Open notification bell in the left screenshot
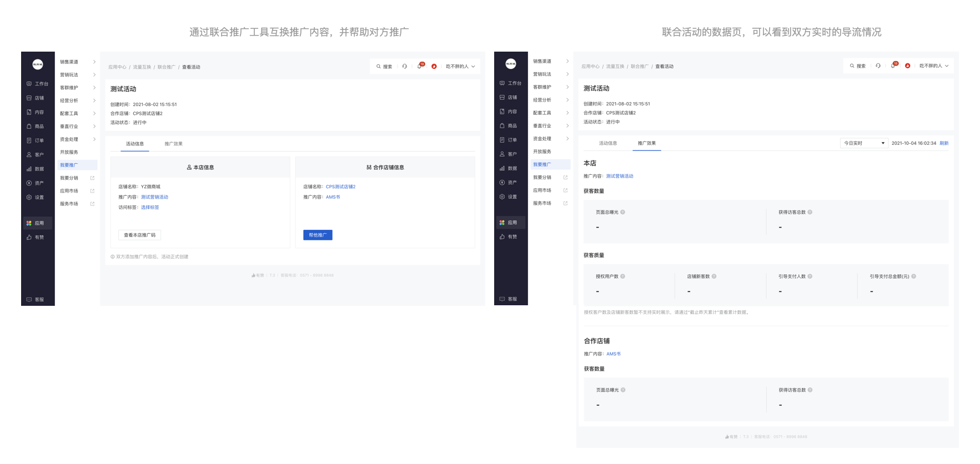Image resolution: width=980 pixels, height=464 pixels. (420, 66)
